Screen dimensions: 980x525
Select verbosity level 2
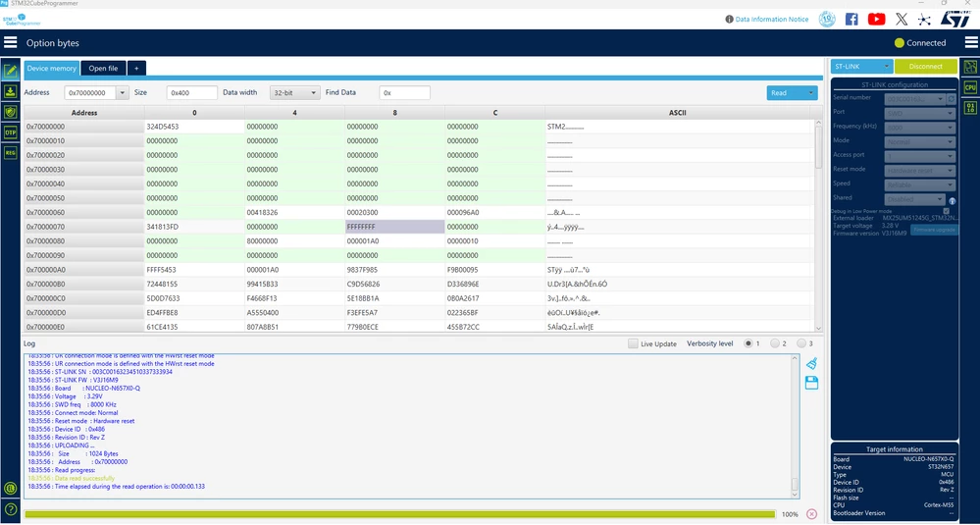tap(774, 343)
